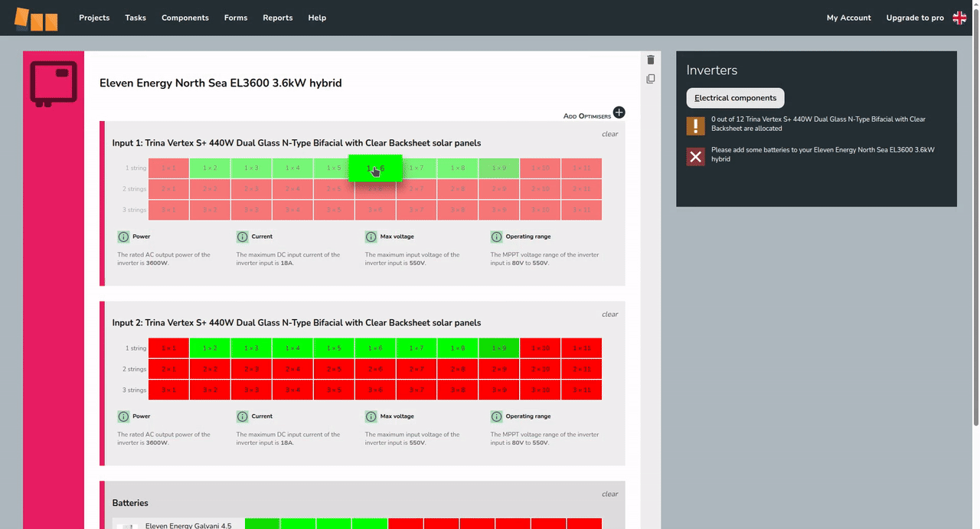Image resolution: width=980 pixels, height=529 pixels.
Task: Open the Projects menu
Action: click(94, 18)
